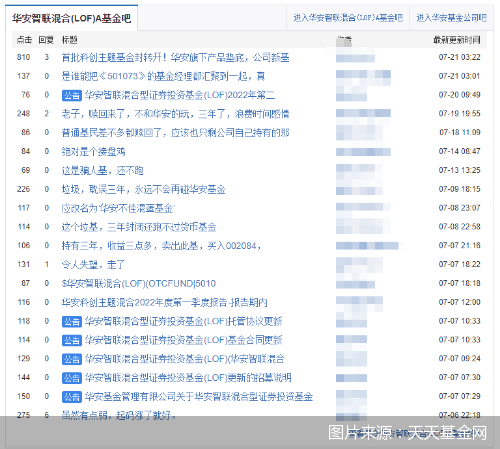The image size is (500, 449).
Task: Open post 首批科创主题基金封转开
Action: click(x=175, y=58)
